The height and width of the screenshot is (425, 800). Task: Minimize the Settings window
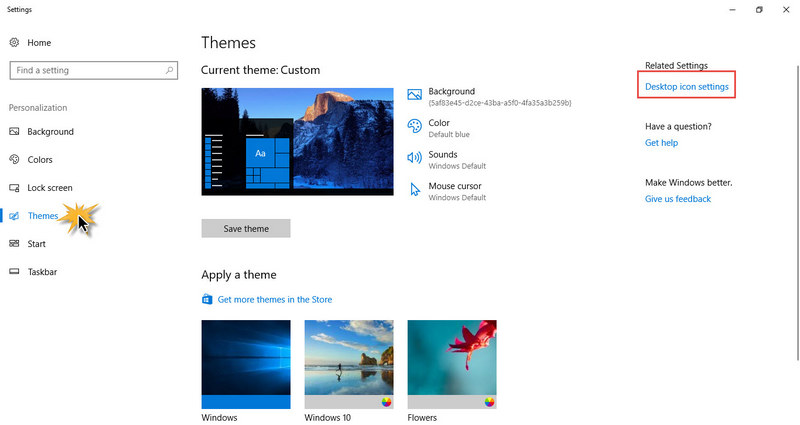click(x=732, y=10)
